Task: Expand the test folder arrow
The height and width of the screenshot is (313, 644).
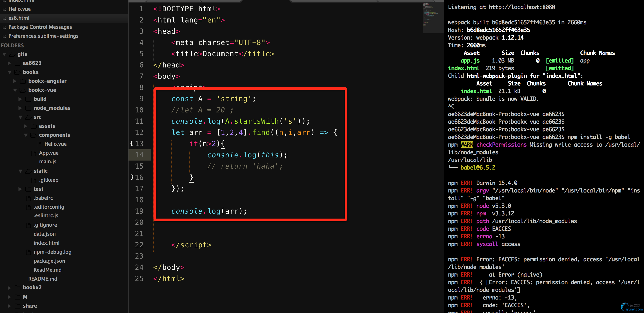Action: click(20, 189)
